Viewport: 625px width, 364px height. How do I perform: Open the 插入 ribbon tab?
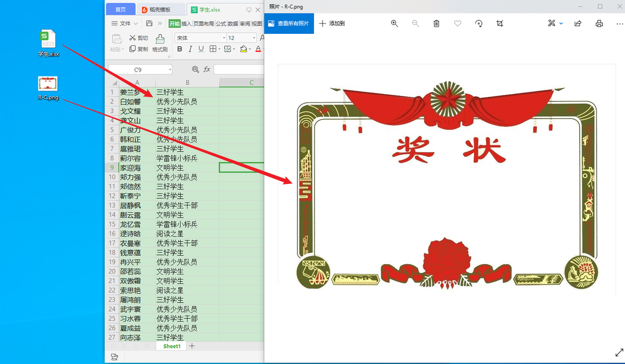pos(186,23)
